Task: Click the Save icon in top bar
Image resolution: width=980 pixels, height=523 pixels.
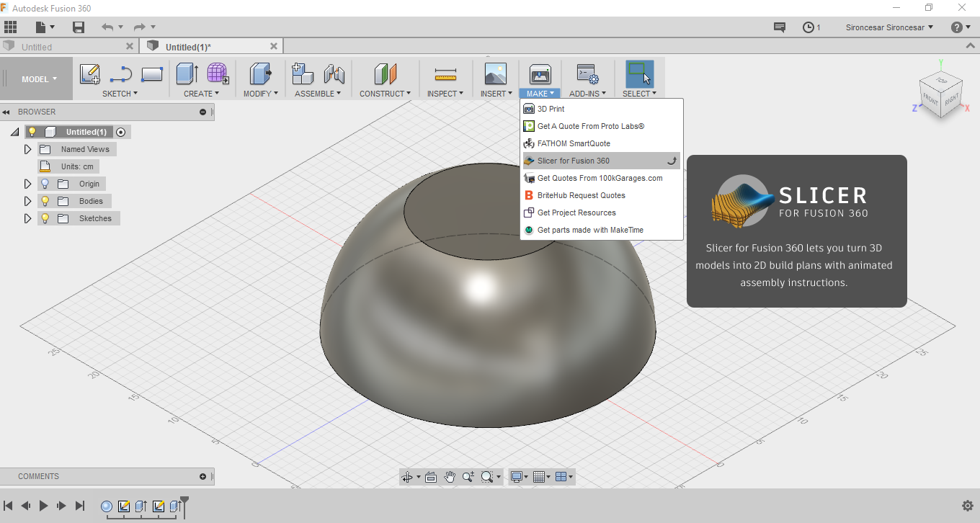Action: (79, 27)
